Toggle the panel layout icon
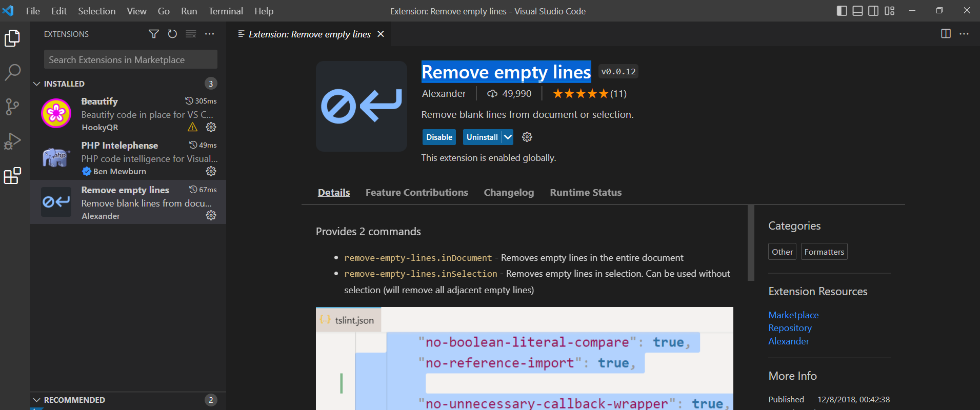This screenshot has height=410, width=980. tap(857, 11)
